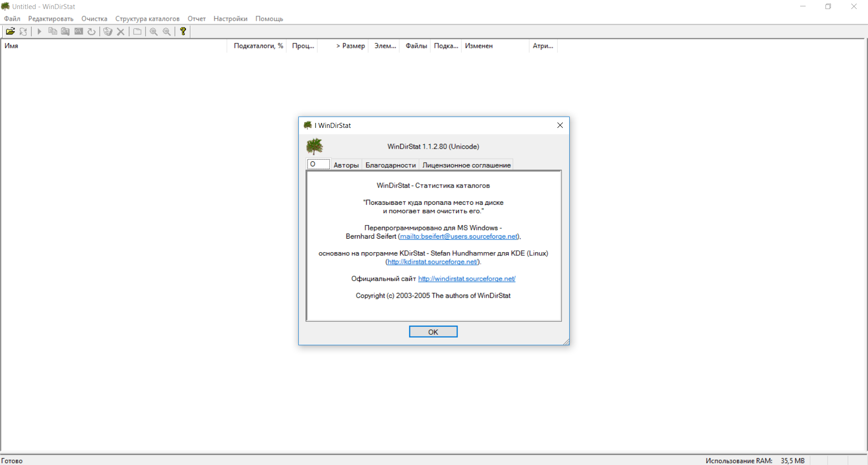Click the Copy Path toolbar icon
This screenshot has width=868, height=465.
52,31
